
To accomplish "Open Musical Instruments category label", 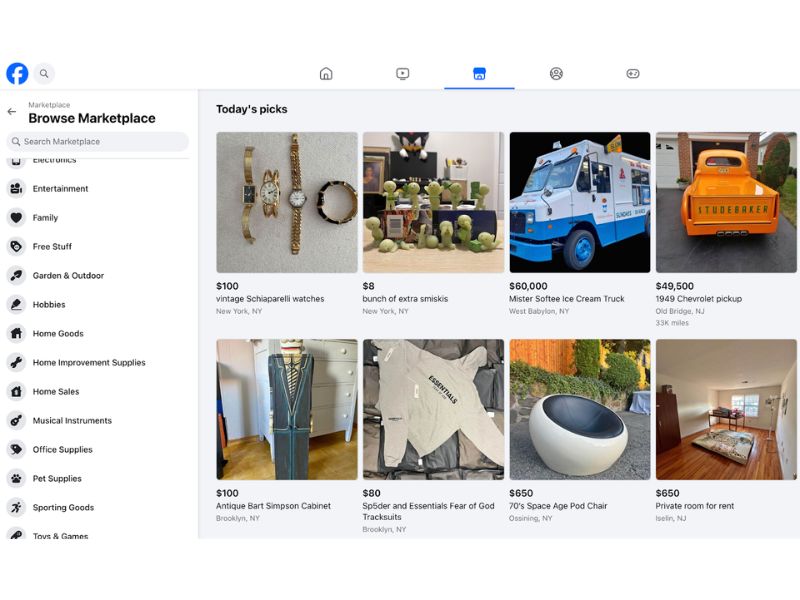I will tap(72, 421).
